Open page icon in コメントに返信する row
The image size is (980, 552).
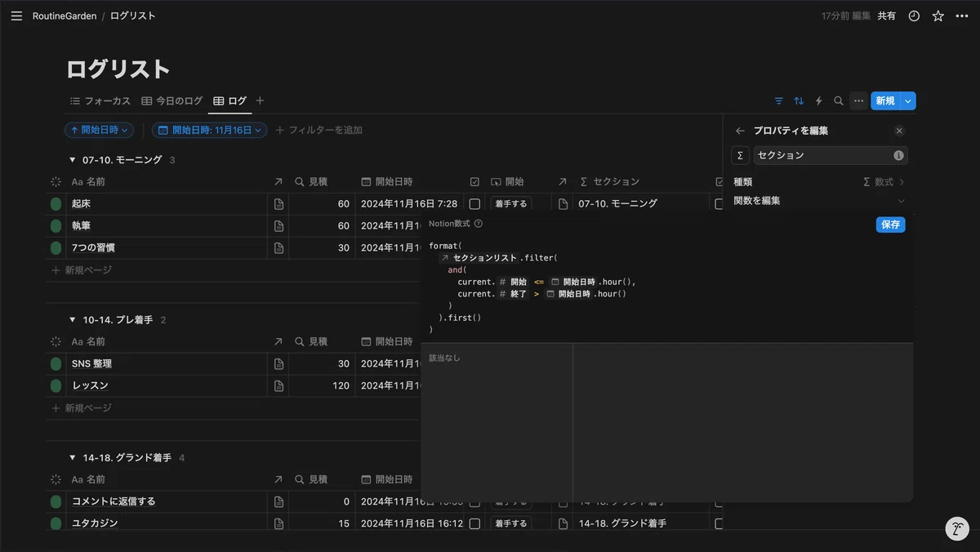click(278, 501)
